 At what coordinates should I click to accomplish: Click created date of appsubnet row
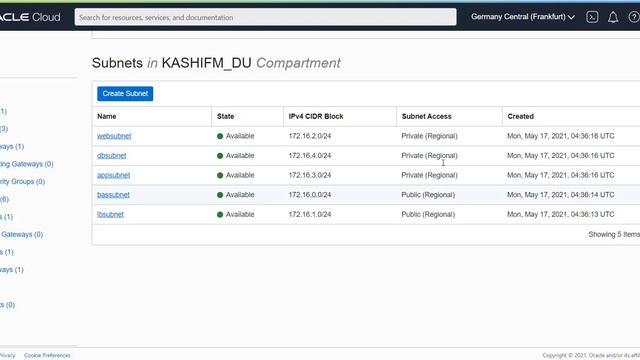(561, 175)
